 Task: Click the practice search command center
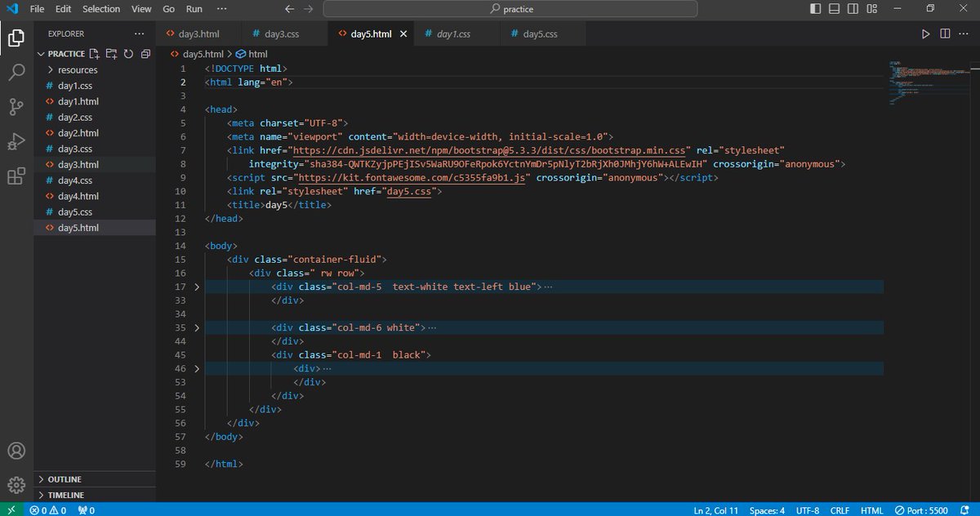tap(510, 9)
